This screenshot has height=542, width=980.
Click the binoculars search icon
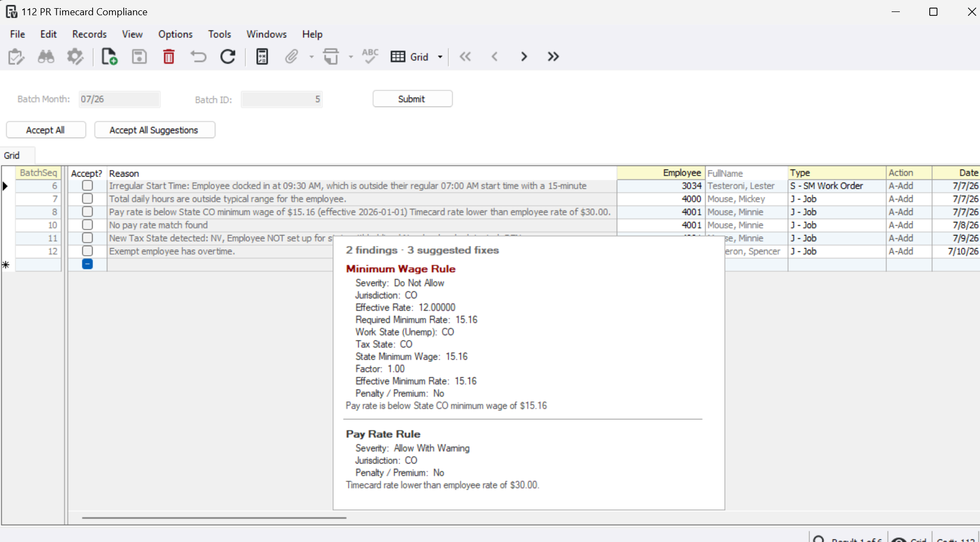point(46,57)
